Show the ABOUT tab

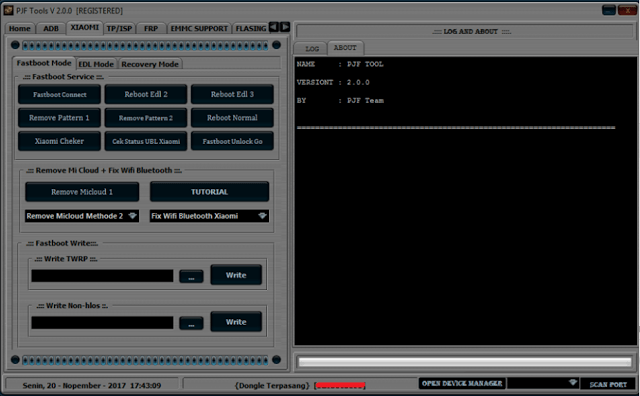pos(345,48)
